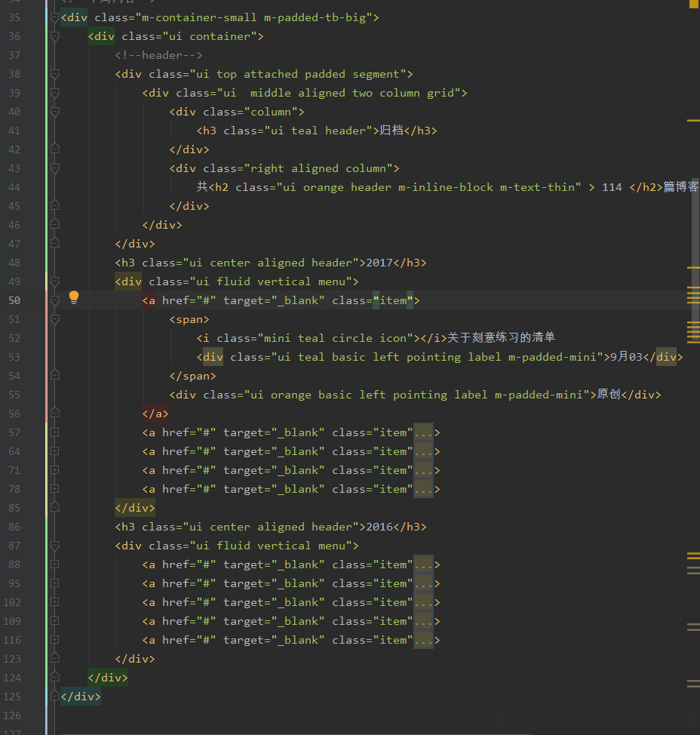The height and width of the screenshot is (735, 700).
Task: Expand the folded anchor at line 102
Action: [x=55, y=602]
